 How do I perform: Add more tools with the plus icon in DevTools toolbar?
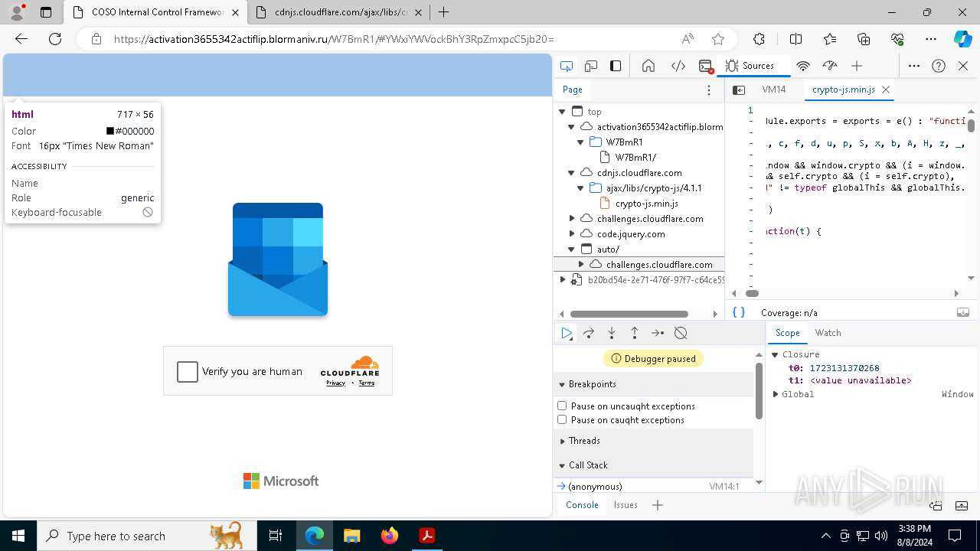point(857,66)
